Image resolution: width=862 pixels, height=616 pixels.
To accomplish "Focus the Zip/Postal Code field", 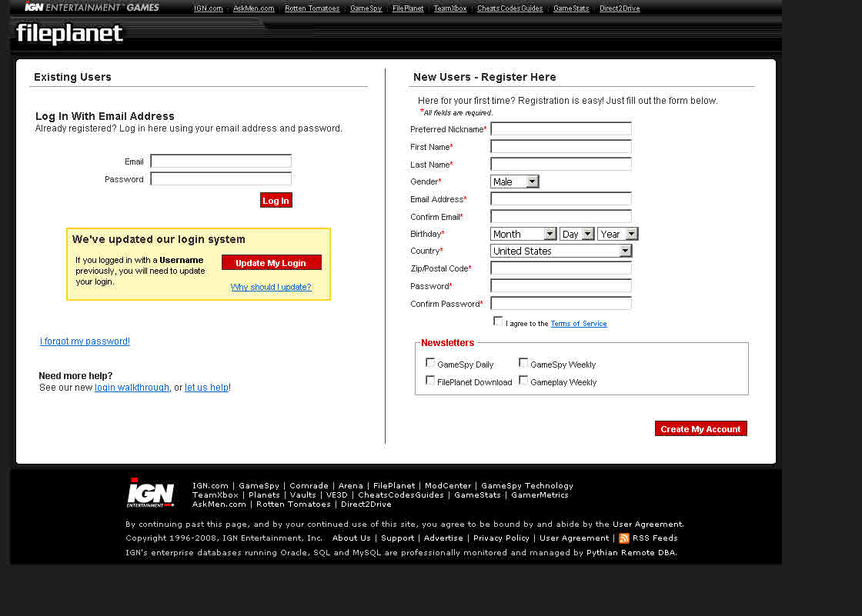I will point(561,268).
